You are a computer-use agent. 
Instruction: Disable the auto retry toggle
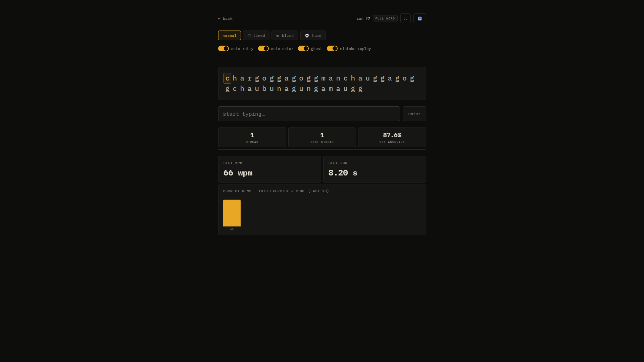point(224,49)
